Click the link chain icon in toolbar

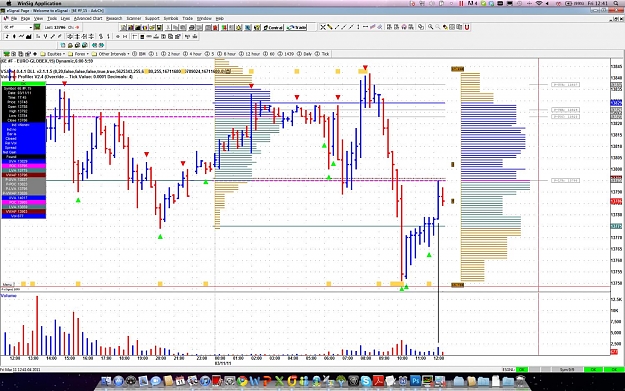point(421,27)
